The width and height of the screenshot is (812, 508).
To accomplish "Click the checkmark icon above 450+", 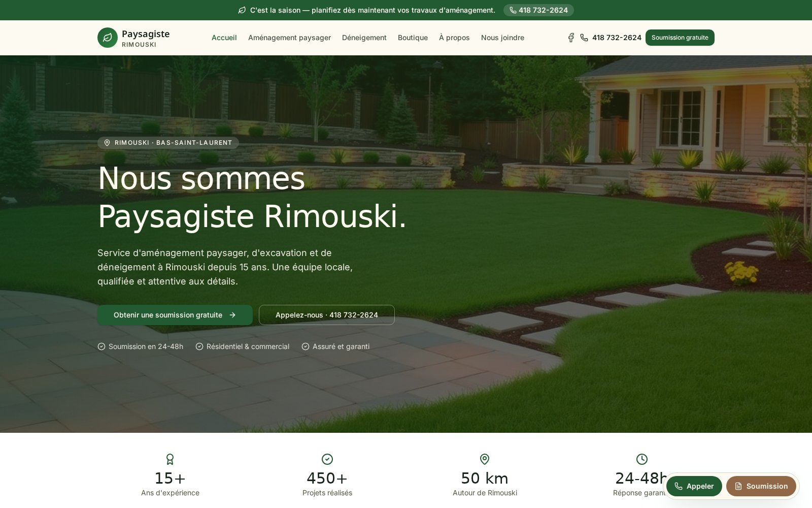I will pyautogui.click(x=327, y=459).
